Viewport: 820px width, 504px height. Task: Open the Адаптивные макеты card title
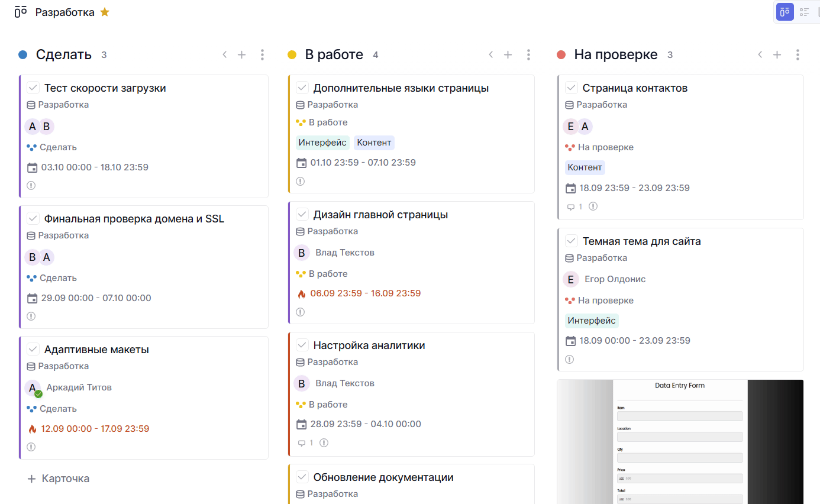96,350
